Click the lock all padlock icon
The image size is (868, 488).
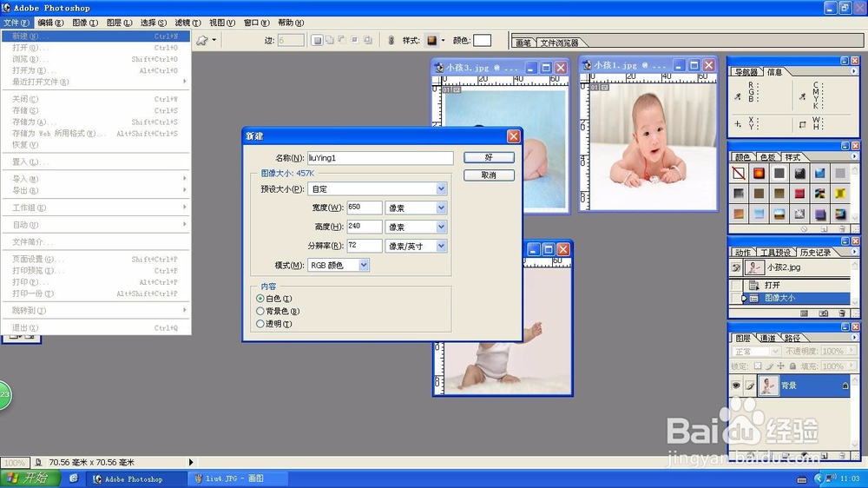pos(792,366)
